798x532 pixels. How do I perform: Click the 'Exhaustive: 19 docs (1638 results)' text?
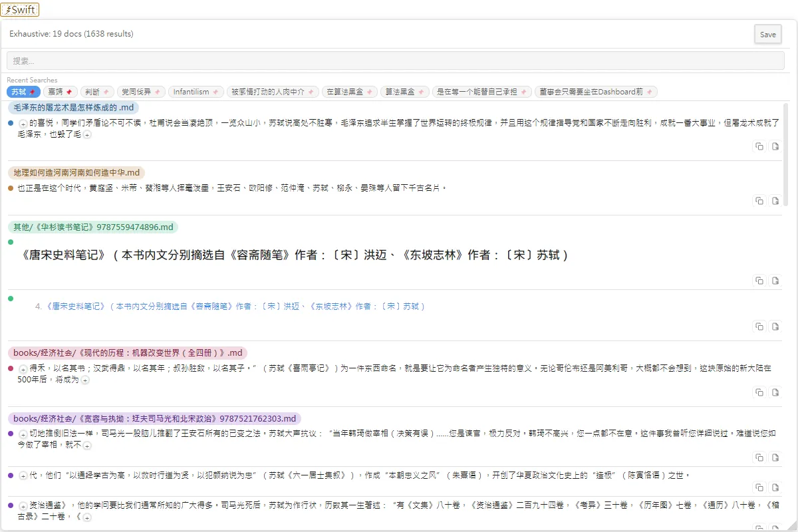71,34
